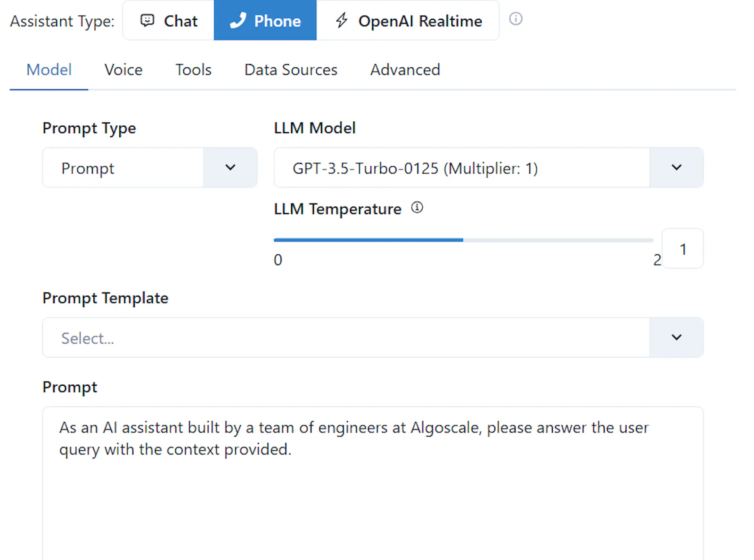The image size is (754, 560).
Task: Click the LLM Temperature info icon
Action: coord(417,207)
